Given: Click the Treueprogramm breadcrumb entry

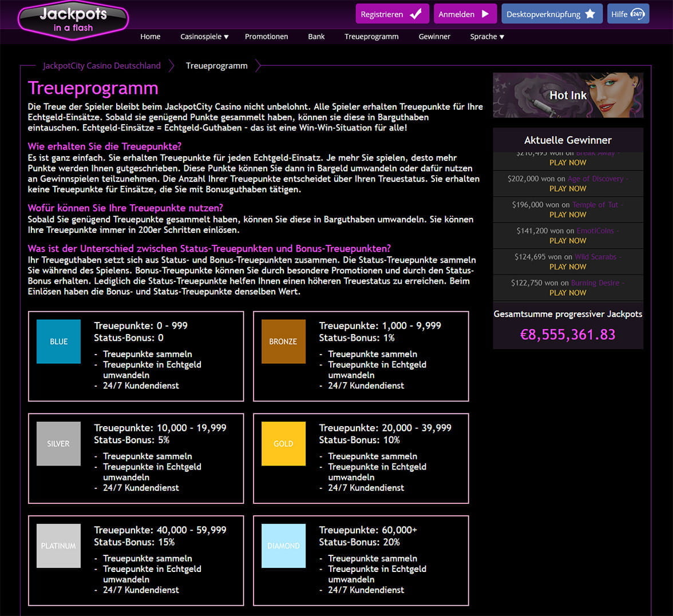Looking at the screenshot, I should (217, 66).
